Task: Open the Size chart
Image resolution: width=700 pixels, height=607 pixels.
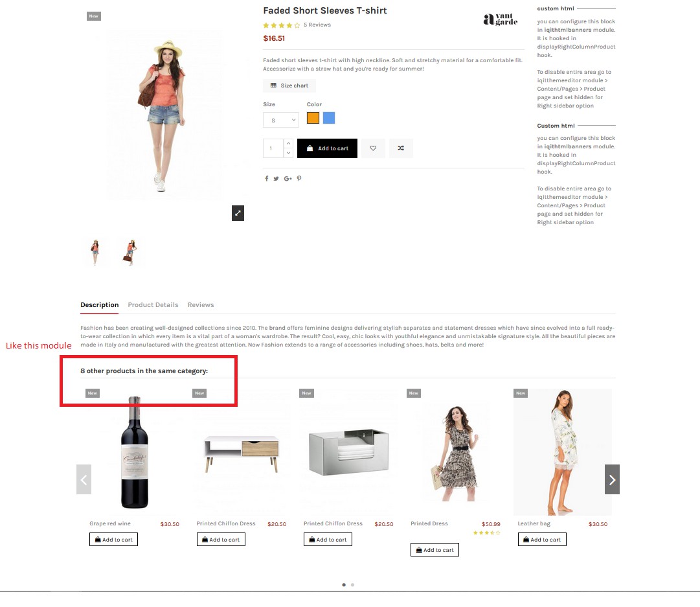Action: point(289,86)
